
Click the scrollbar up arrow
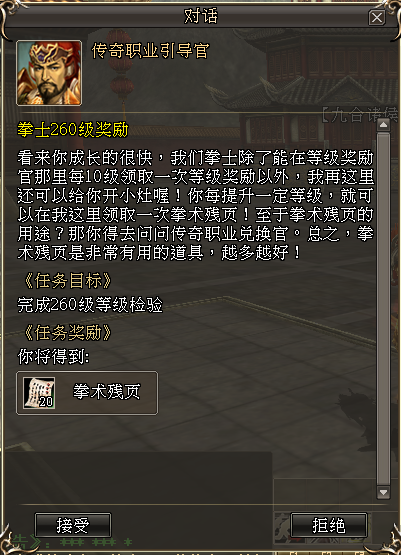tap(383, 125)
